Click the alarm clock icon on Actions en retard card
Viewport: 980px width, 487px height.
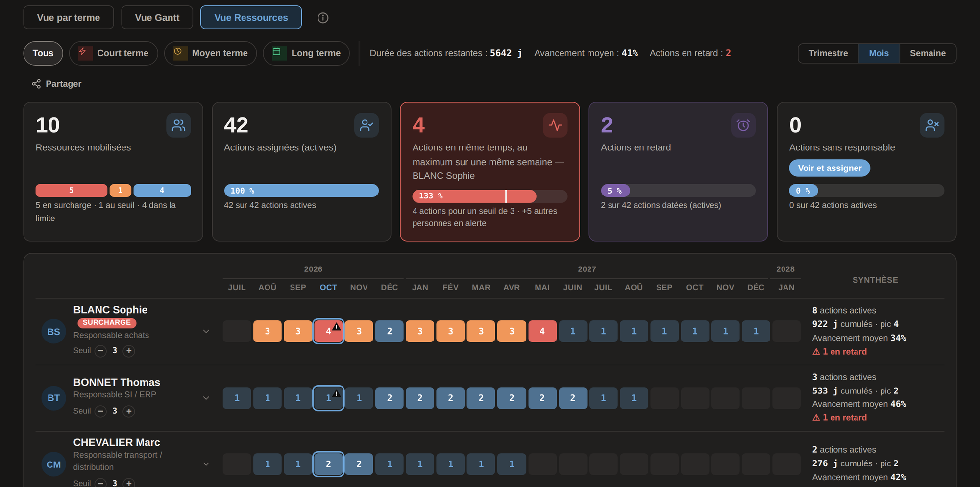[743, 125]
